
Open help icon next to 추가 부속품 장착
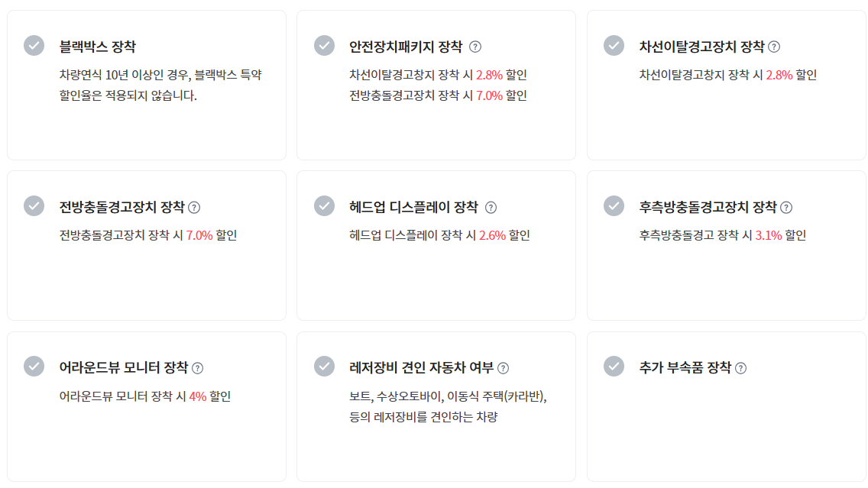tap(740, 368)
